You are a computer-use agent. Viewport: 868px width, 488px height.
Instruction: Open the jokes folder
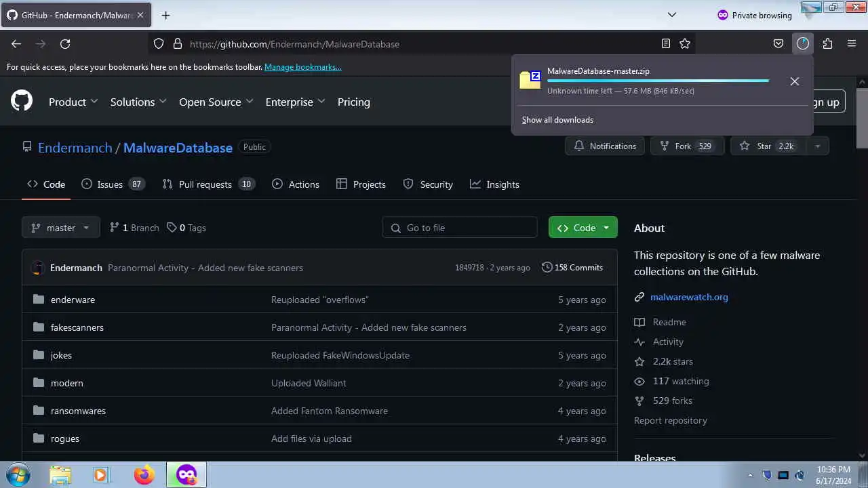61,355
